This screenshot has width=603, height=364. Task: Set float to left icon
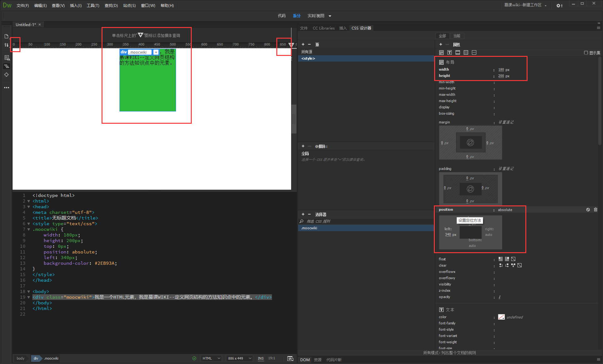pyautogui.click(x=501, y=259)
